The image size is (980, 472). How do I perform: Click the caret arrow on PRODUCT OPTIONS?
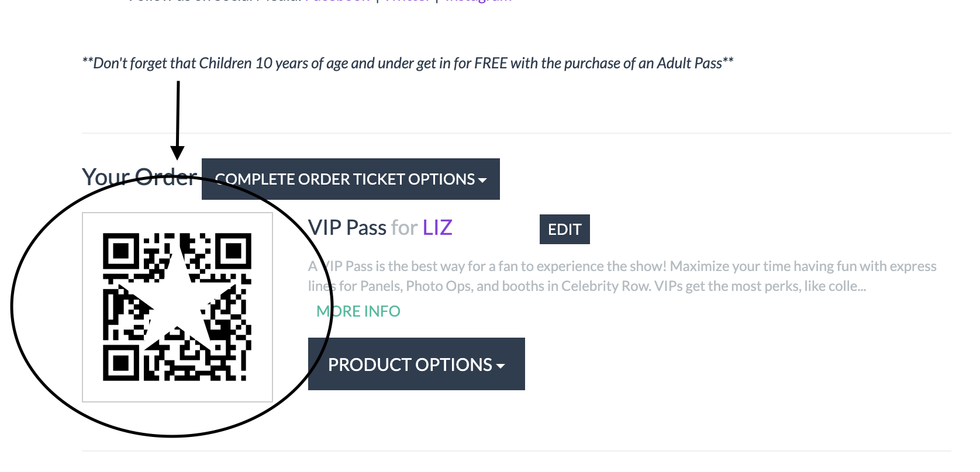(x=501, y=366)
